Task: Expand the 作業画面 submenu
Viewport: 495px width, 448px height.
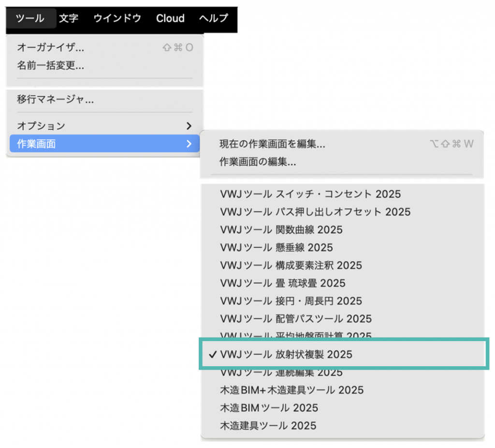Action: [x=104, y=144]
